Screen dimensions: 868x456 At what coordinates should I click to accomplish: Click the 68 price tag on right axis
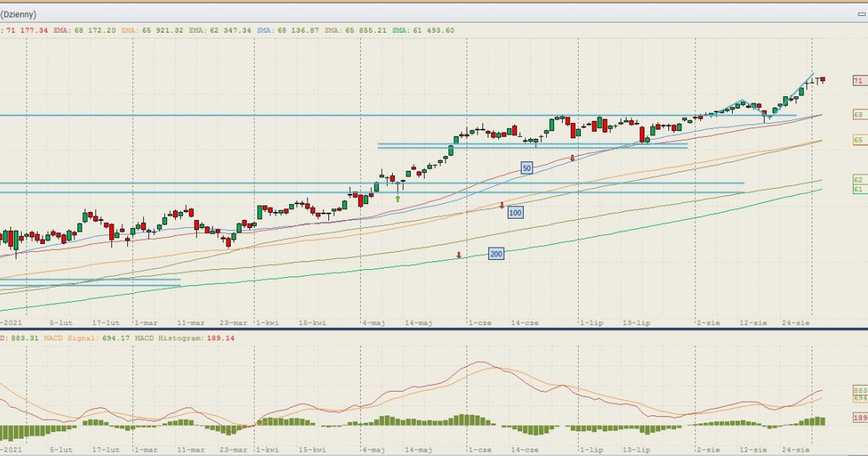[x=859, y=114]
